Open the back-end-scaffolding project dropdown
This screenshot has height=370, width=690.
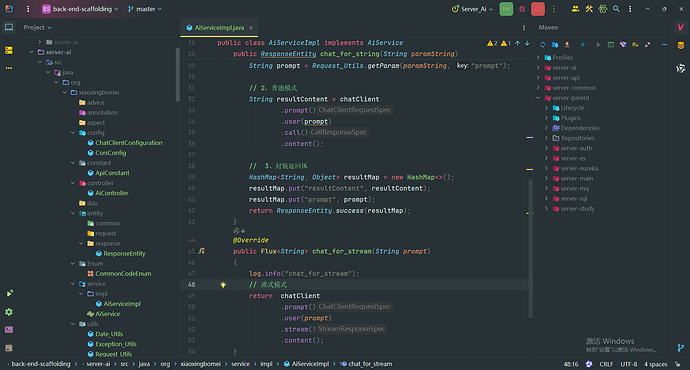(x=80, y=9)
